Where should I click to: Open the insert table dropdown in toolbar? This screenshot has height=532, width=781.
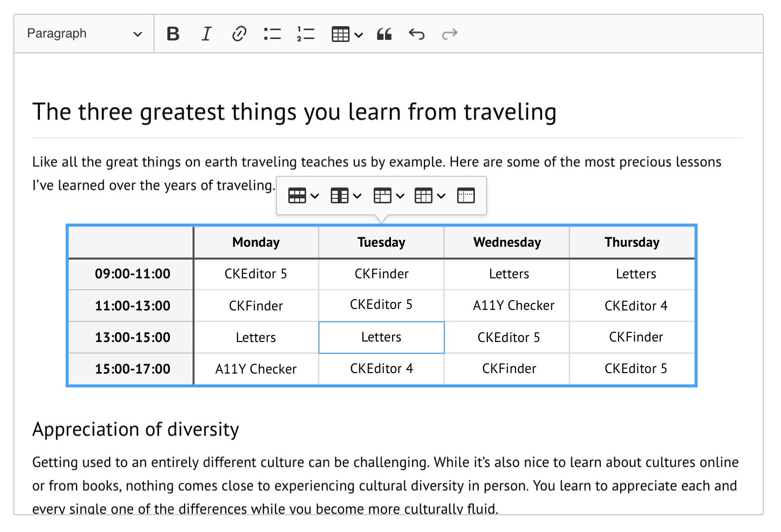[x=347, y=34]
